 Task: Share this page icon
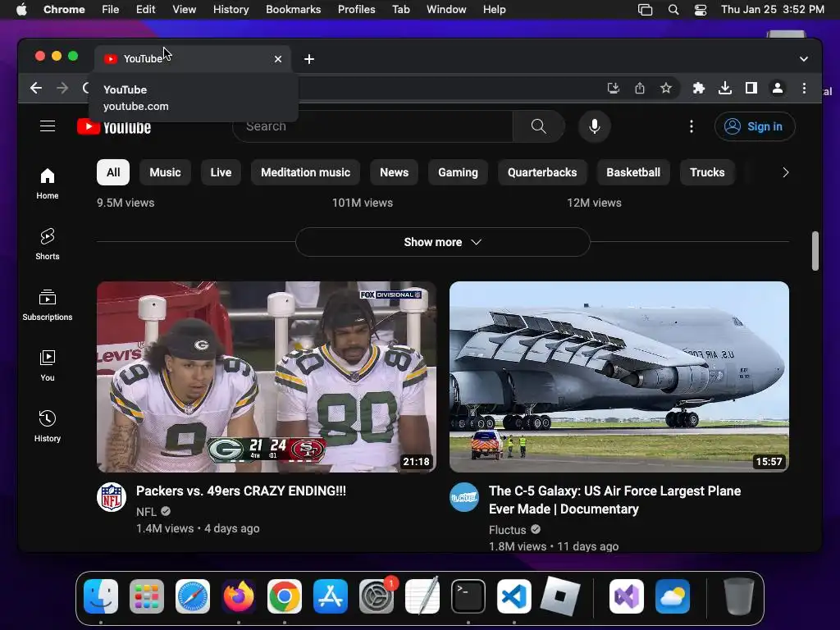point(640,88)
